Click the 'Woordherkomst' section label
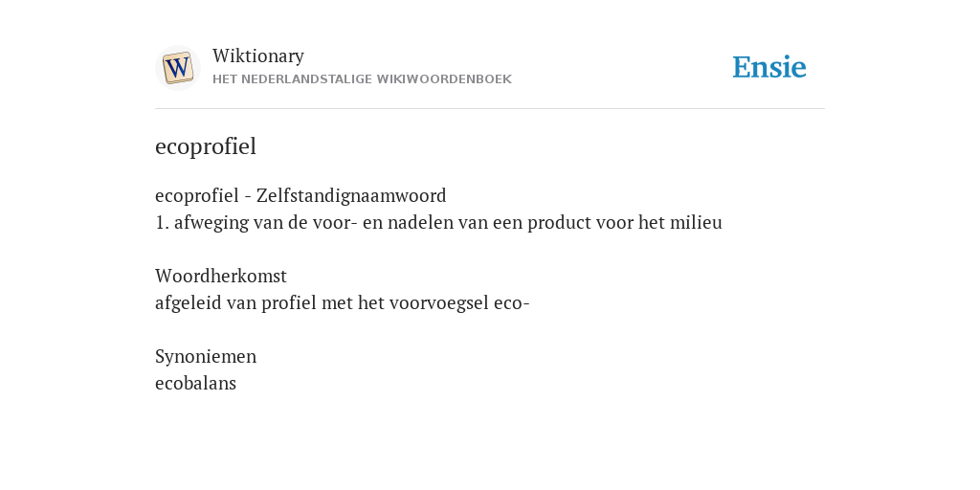This screenshot has height=490, width=980. pos(221,276)
